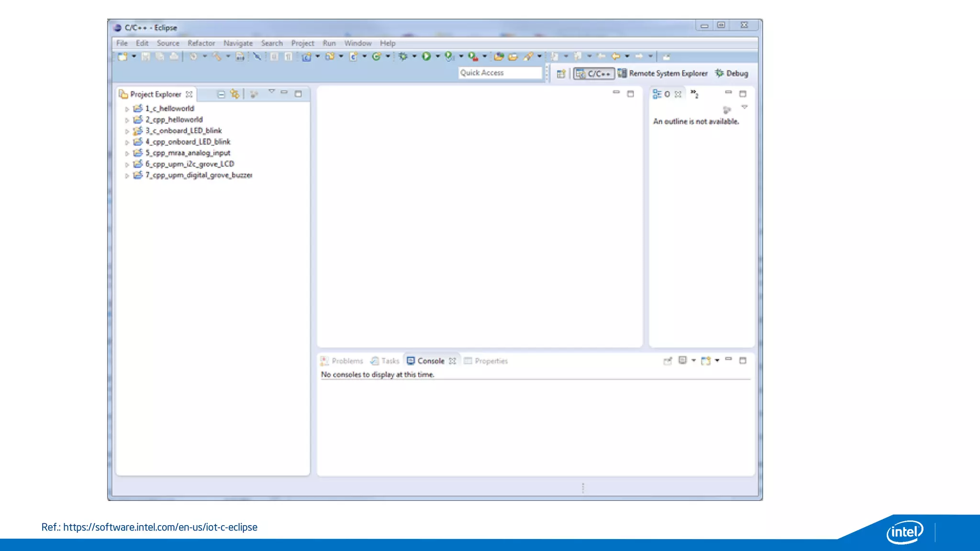Click the Debug bug icon in toolbar
Viewport: 980px width, 551px height.
point(403,56)
